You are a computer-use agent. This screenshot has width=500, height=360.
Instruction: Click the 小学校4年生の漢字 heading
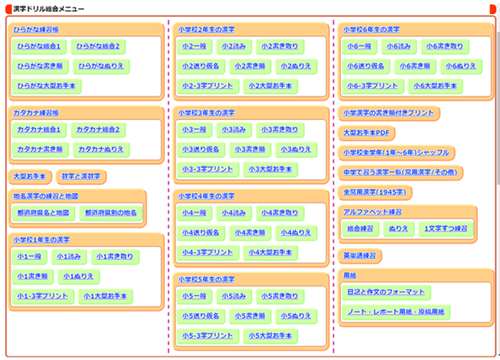[206, 196]
